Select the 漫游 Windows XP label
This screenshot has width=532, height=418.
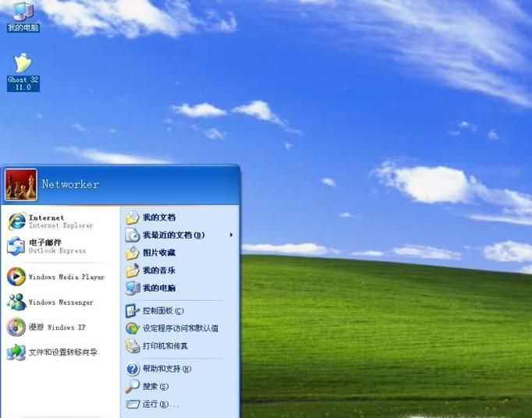[57, 327]
